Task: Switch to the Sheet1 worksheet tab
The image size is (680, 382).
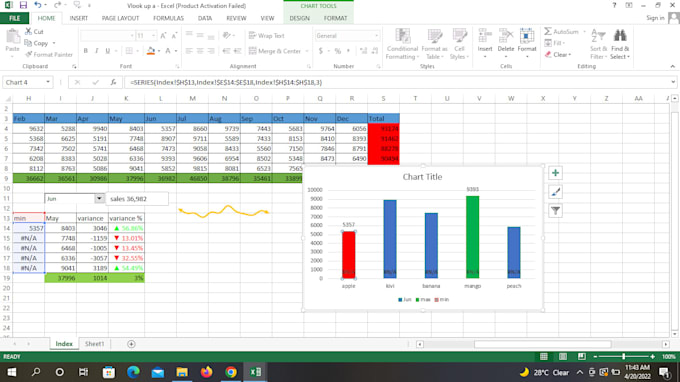Action: [x=94, y=344]
